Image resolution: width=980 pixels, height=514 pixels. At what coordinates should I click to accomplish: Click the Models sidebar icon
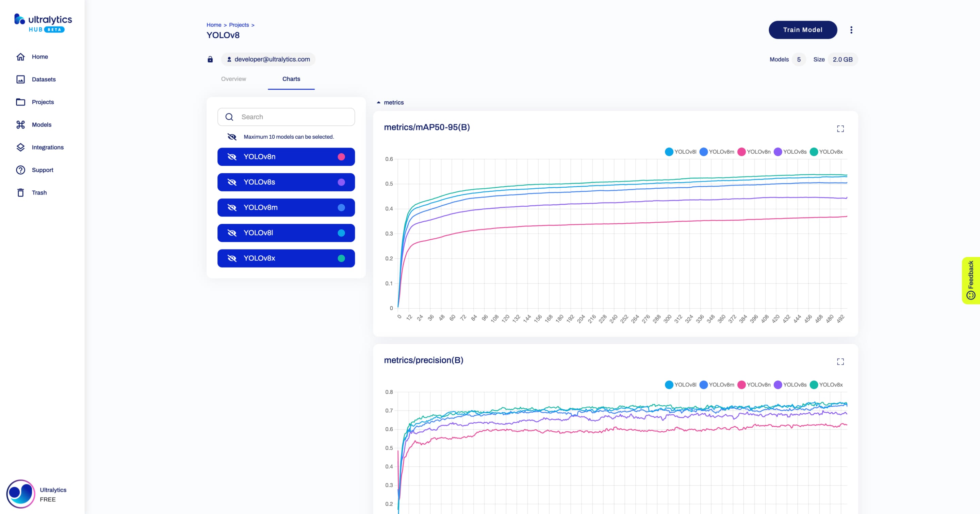[21, 124]
